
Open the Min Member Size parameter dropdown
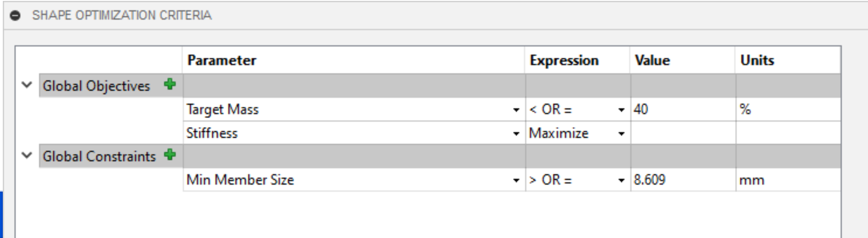pos(516,180)
